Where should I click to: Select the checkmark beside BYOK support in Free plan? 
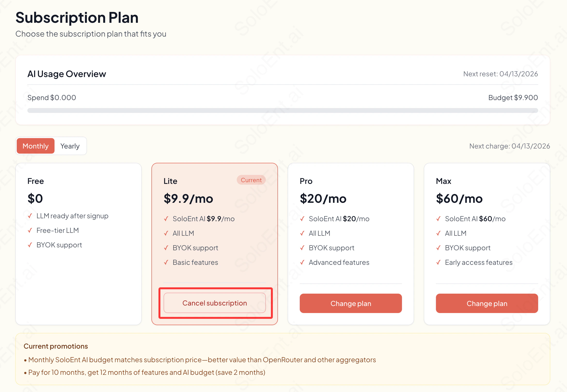click(30, 245)
